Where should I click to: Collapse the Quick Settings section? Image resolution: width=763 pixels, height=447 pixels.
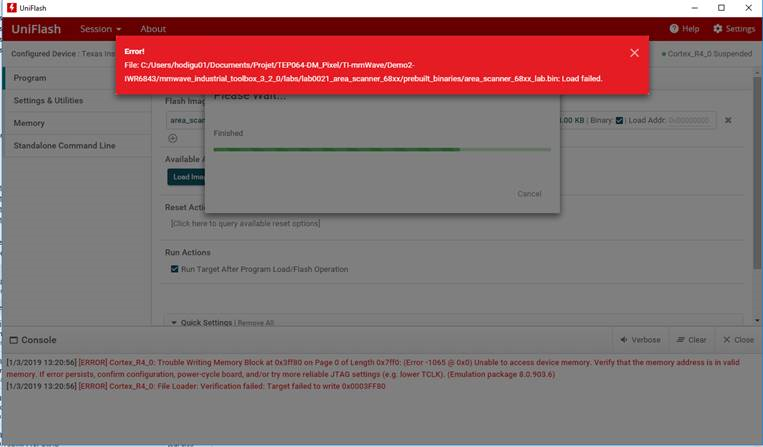pyautogui.click(x=174, y=322)
